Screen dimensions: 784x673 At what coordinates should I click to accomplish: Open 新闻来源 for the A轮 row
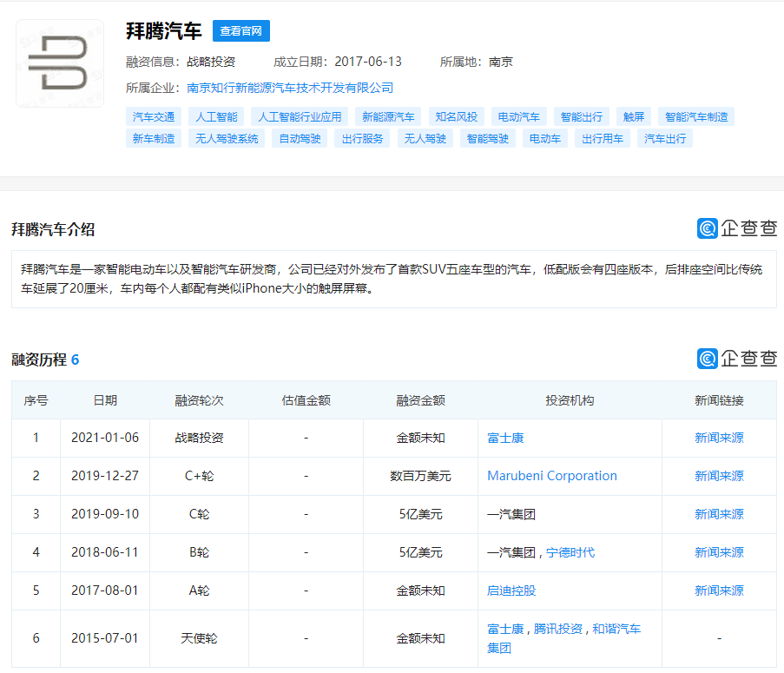(719, 591)
